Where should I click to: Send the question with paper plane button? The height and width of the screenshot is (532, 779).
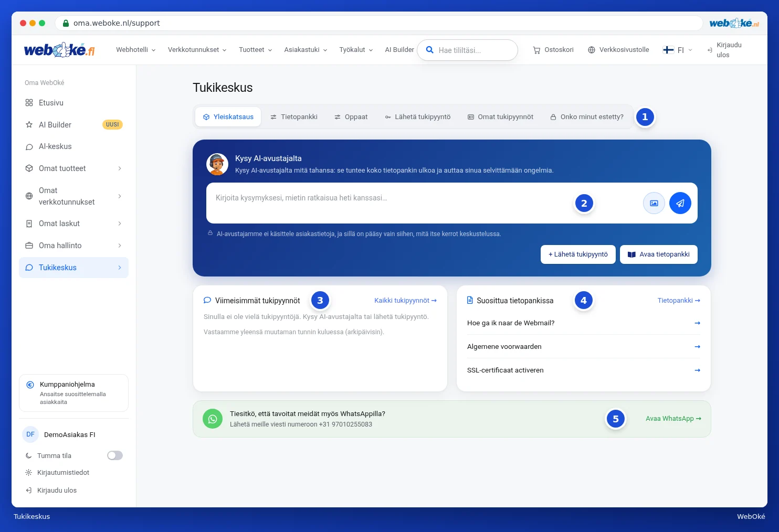point(680,203)
